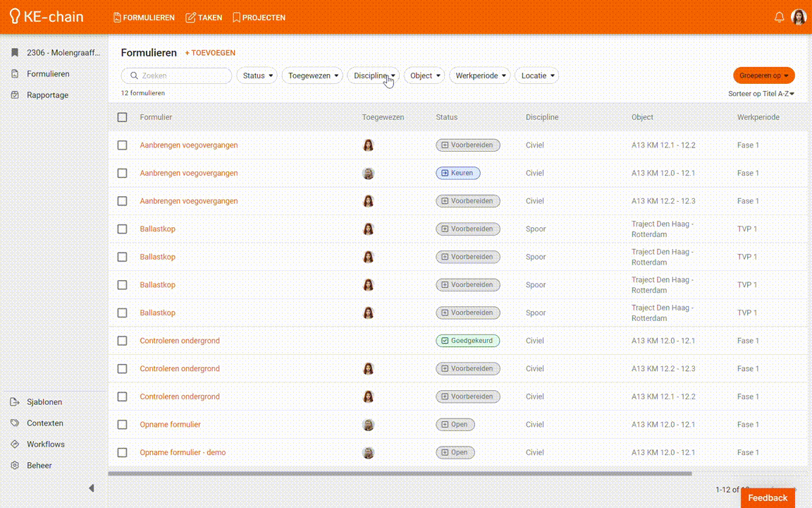Image resolution: width=812 pixels, height=508 pixels.
Task: Toggle the select-all checkbox in table header
Action: click(x=123, y=117)
